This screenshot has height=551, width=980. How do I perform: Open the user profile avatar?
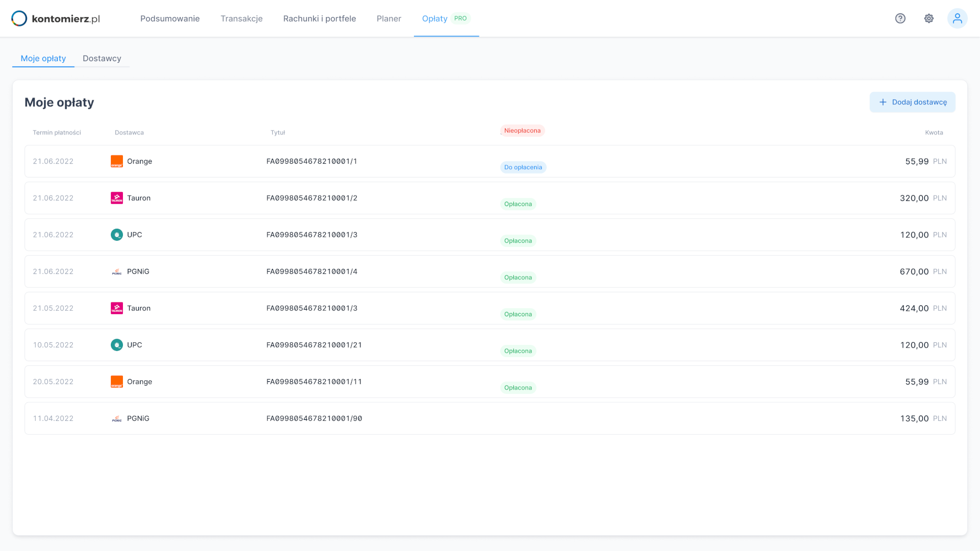click(x=957, y=19)
